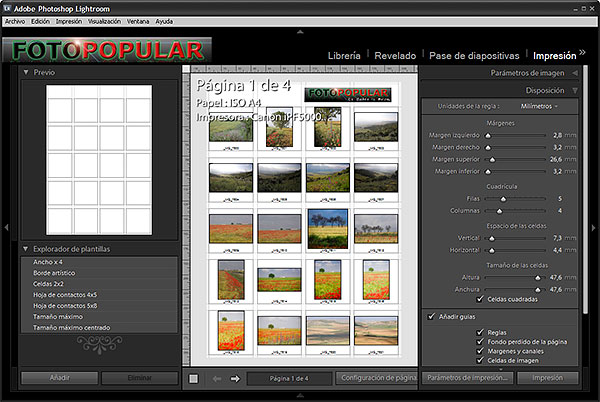Toggle Márgenes y canales checkbox
The width and height of the screenshot is (600, 402).
tap(480, 350)
